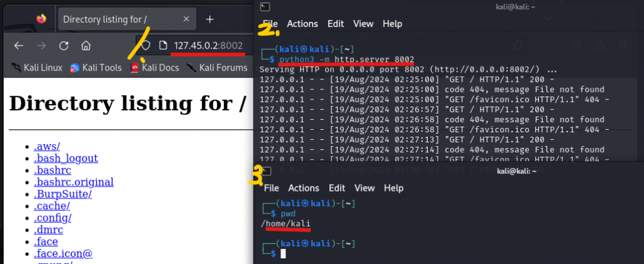
Task: Click the 02:26:58 'GET /favicon.ico' 404 log line
Action: pos(435,130)
